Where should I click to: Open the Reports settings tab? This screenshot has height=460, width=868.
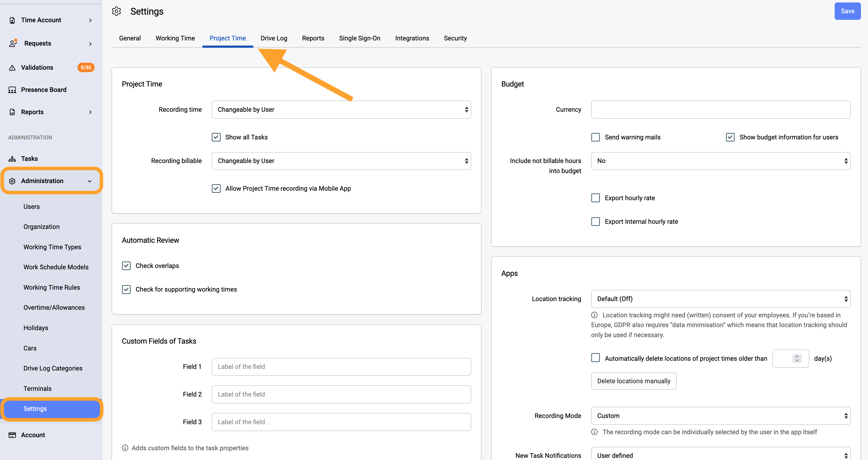pyautogui.click(x=313, y=38)
